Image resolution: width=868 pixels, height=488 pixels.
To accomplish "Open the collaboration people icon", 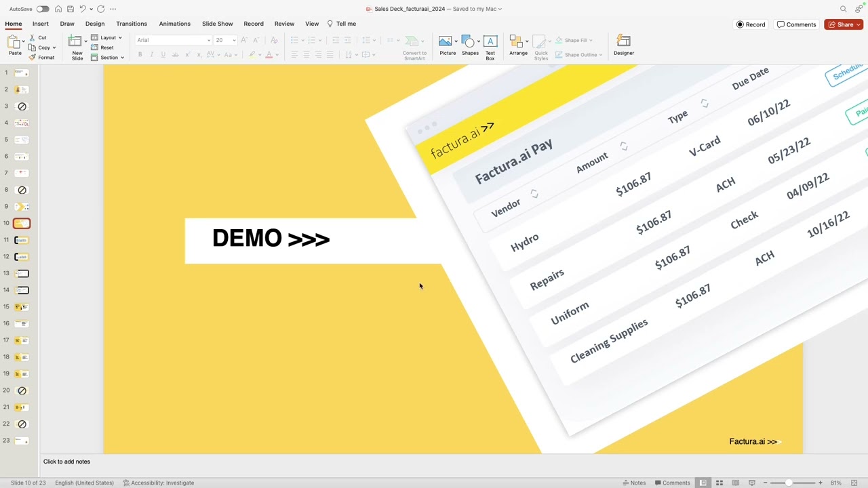I will click(x=859, y=9).
